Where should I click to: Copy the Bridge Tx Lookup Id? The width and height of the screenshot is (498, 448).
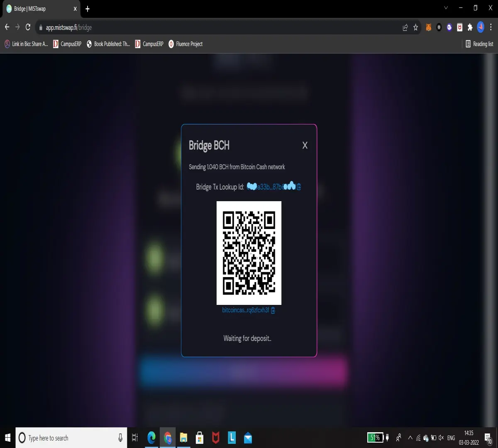(x=299, y=187)
